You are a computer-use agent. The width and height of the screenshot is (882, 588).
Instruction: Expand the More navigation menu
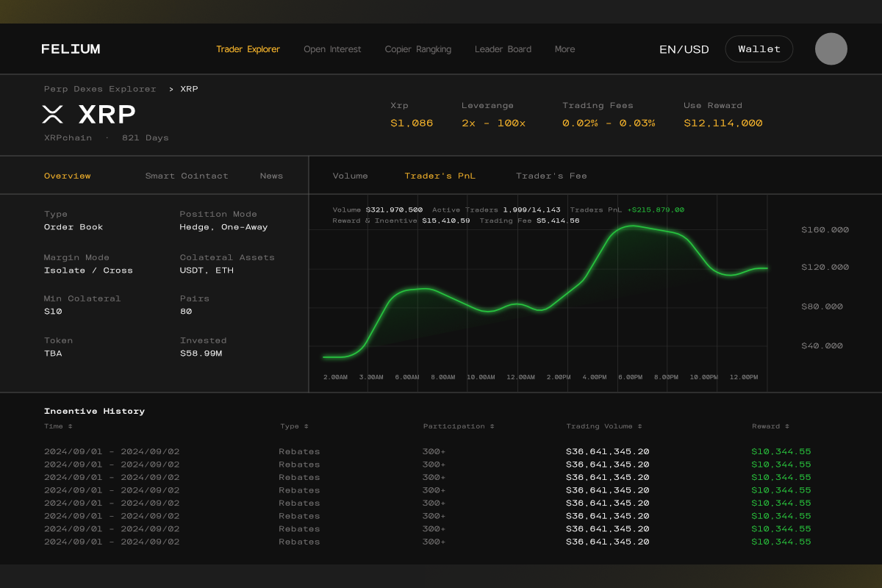click(x=564, y=49)
